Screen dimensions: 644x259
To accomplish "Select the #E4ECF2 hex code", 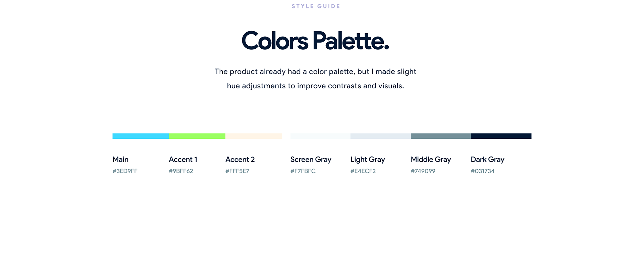I will click(363, 171).
